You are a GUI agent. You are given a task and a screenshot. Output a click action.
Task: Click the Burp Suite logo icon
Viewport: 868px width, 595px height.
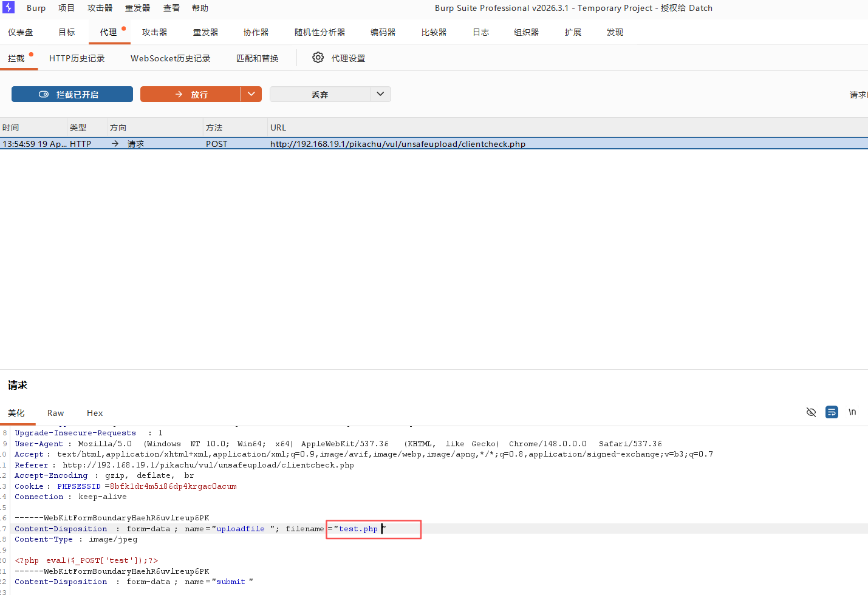point(8,7)
